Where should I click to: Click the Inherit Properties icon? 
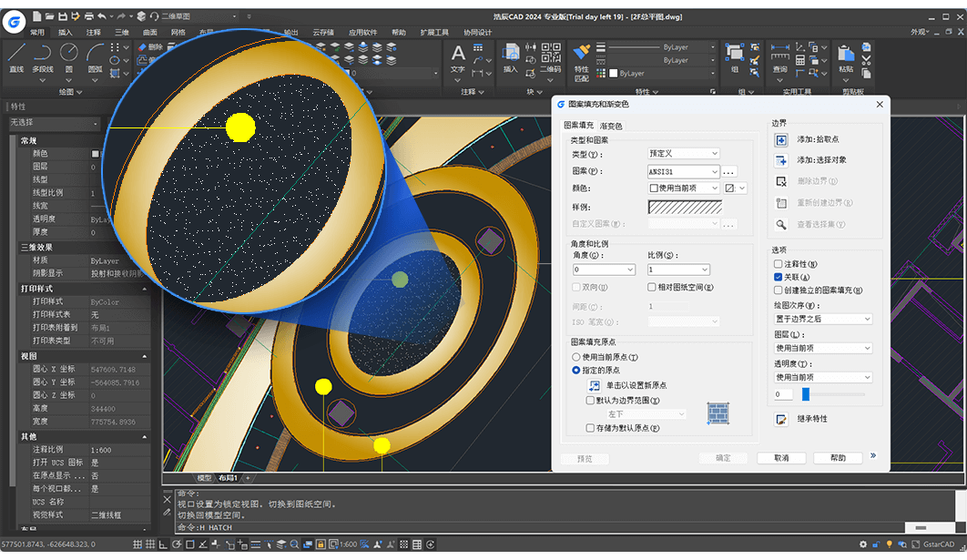(780, 419)
